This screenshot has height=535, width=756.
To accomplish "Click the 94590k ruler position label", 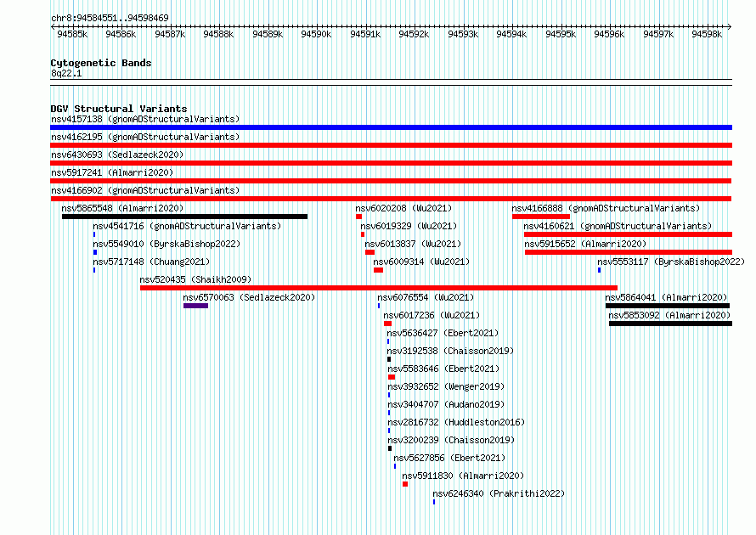I will point(316,34).
